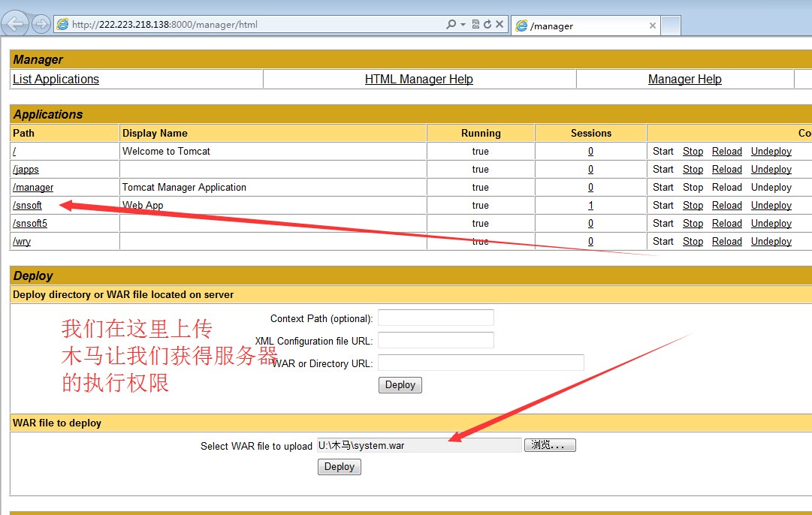Open the /wry path link
The image size is (812, 515).
[x=22, y=242]
